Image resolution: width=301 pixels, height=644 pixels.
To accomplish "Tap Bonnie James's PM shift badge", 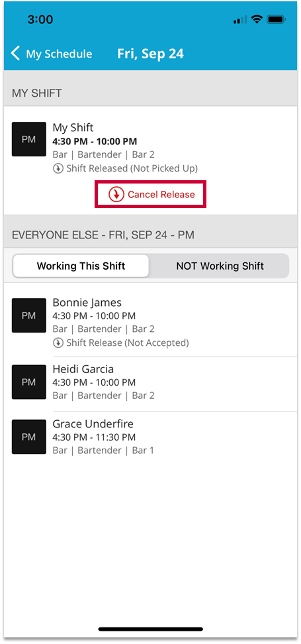I will click(x=28, y=315).
